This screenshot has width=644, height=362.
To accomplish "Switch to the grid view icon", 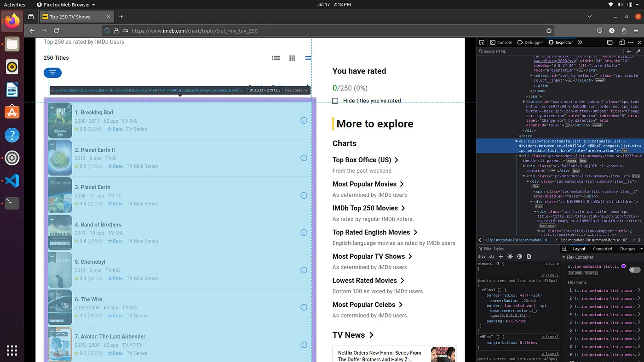I will (292, 58).
